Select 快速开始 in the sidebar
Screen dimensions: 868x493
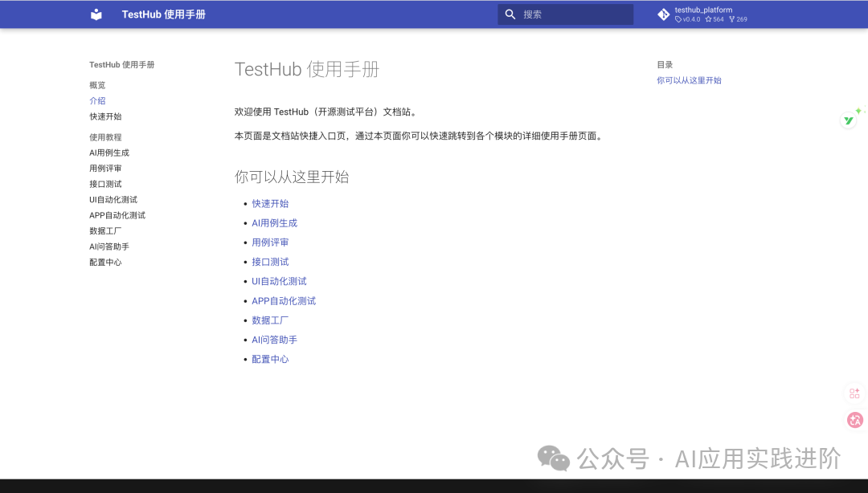[106, 116]
